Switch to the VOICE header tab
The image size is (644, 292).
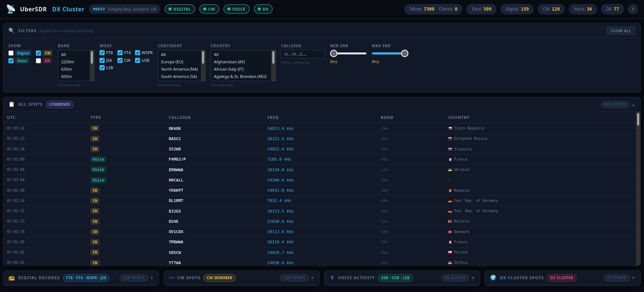click(x=236, y=9)
